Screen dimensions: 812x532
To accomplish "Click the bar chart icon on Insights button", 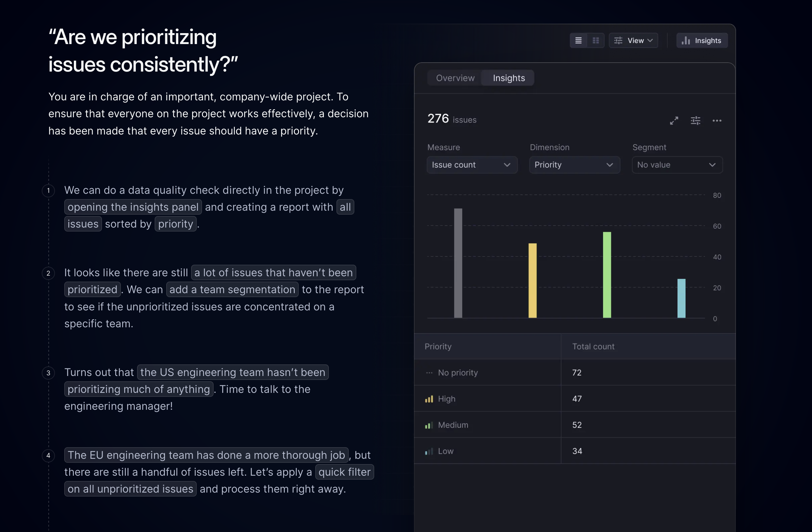I will [x=686, y=41].
